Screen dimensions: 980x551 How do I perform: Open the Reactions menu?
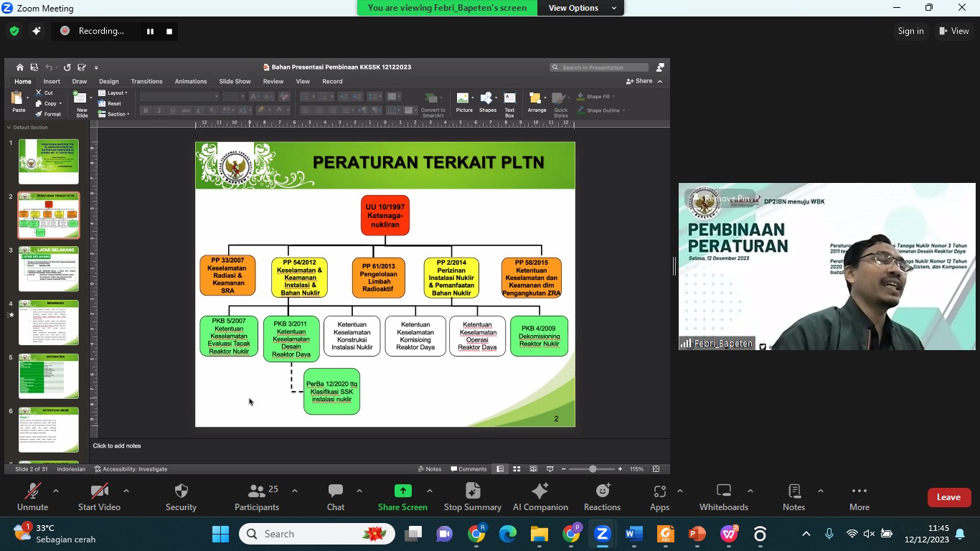coord(602,497)
